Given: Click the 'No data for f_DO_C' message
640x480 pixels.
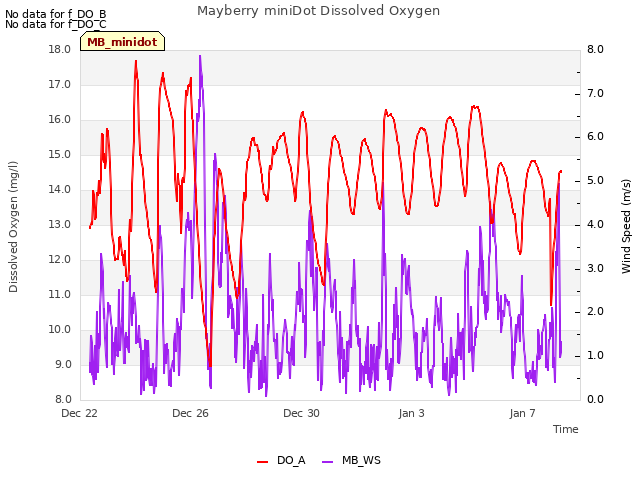Looking at the screenshot, I should [x=56, y=24].
